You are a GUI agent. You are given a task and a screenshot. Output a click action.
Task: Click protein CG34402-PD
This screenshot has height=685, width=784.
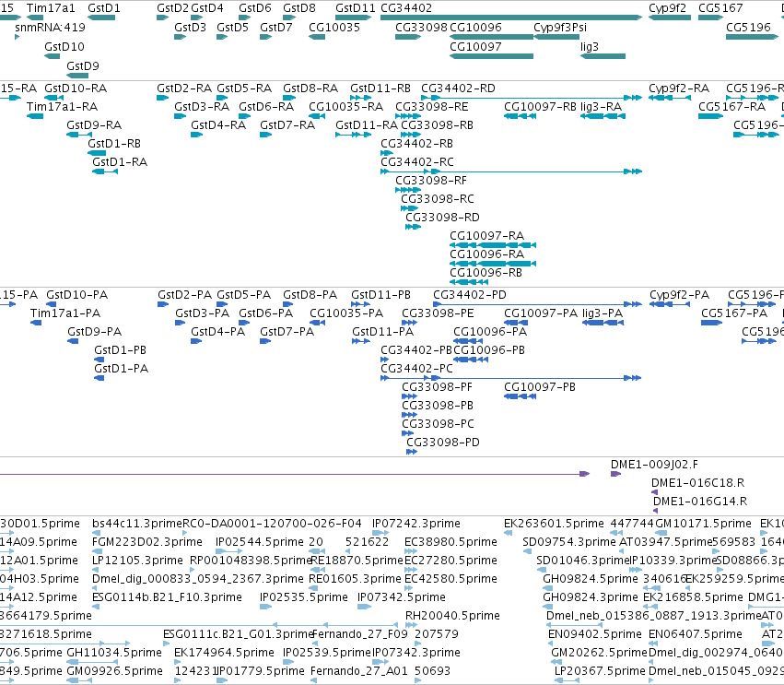[x=537, y=304]
